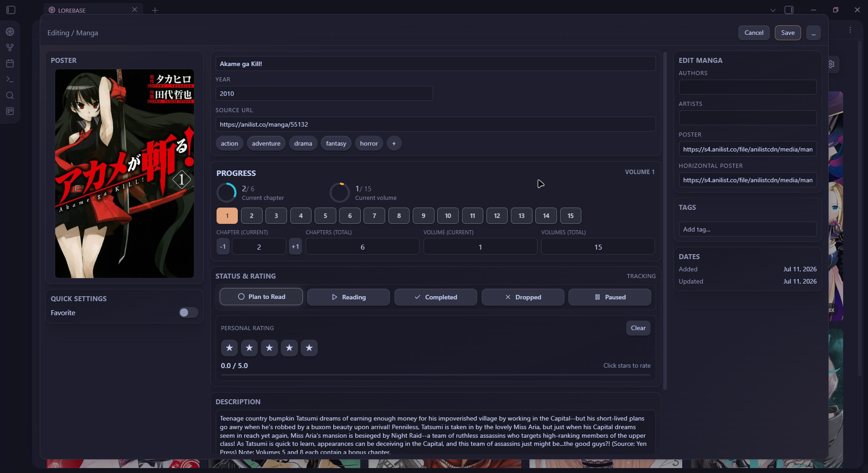Click the Chapters (Total) field

point(363,247)
